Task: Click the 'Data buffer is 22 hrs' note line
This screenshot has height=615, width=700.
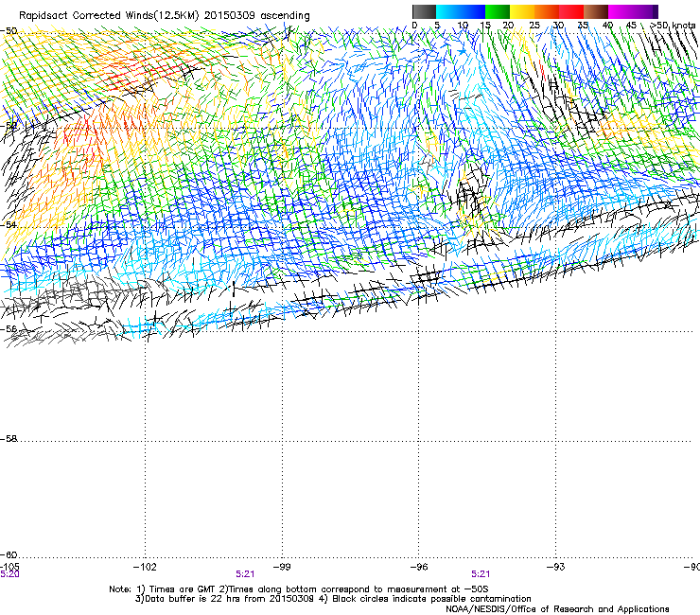Action: coord(333,599)
